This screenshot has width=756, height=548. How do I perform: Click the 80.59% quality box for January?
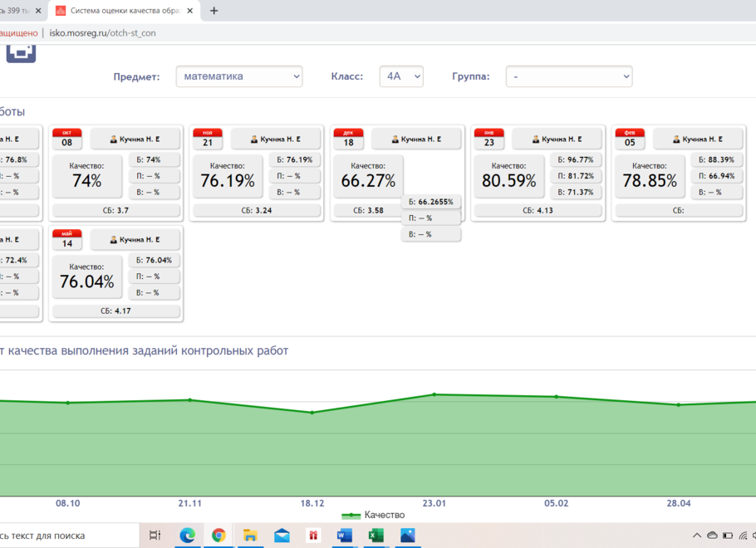coord(508,176)
